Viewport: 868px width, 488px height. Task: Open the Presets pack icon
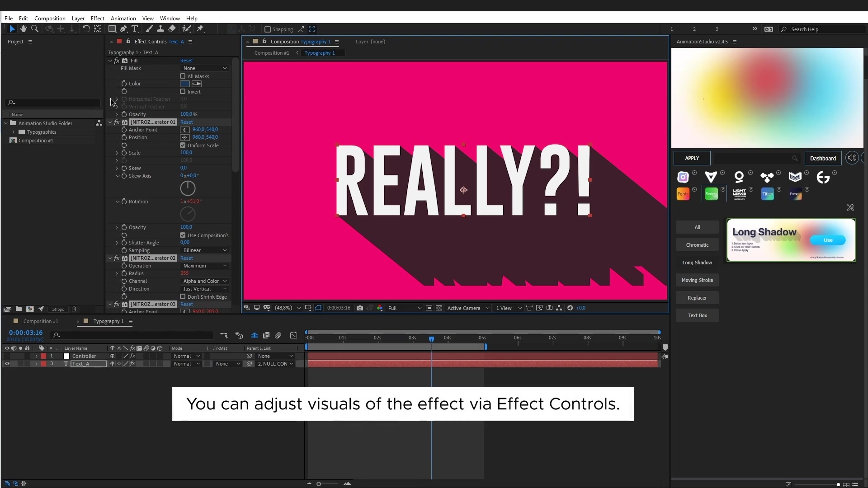795,194
